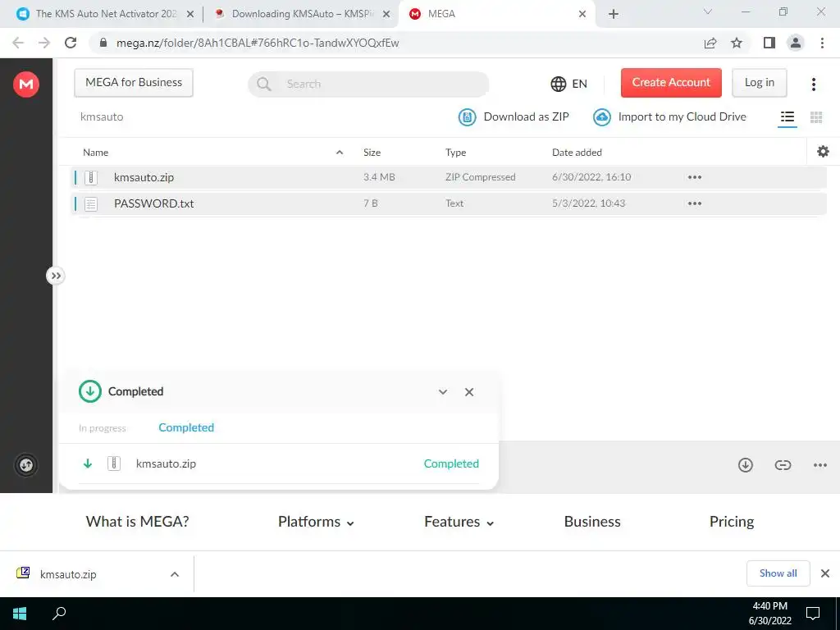This screenshot has height=630, width=840.
Task: Go back to previous page
Action: (x=18, y=43)
